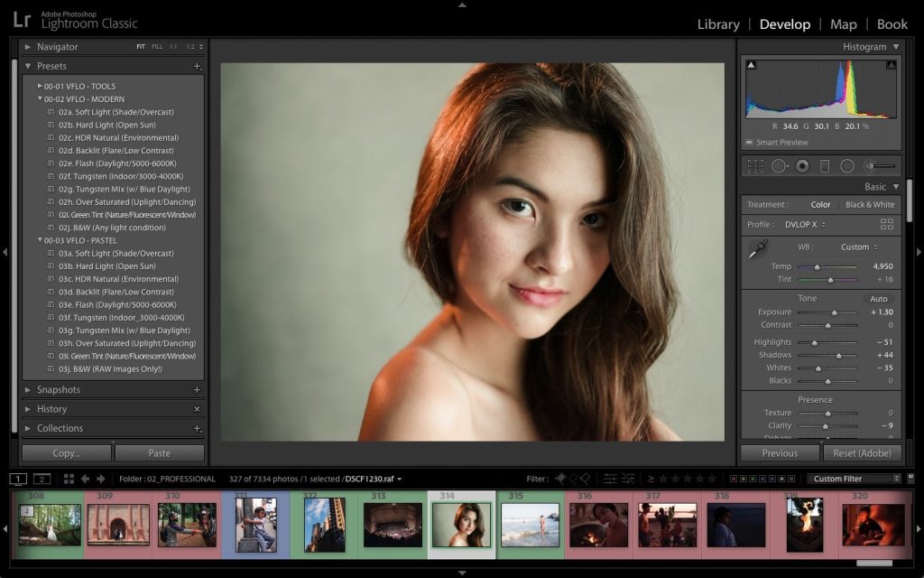
Task: Select photo thumbnail 315 in the filmstrip
Action: (x=530, y=524)
